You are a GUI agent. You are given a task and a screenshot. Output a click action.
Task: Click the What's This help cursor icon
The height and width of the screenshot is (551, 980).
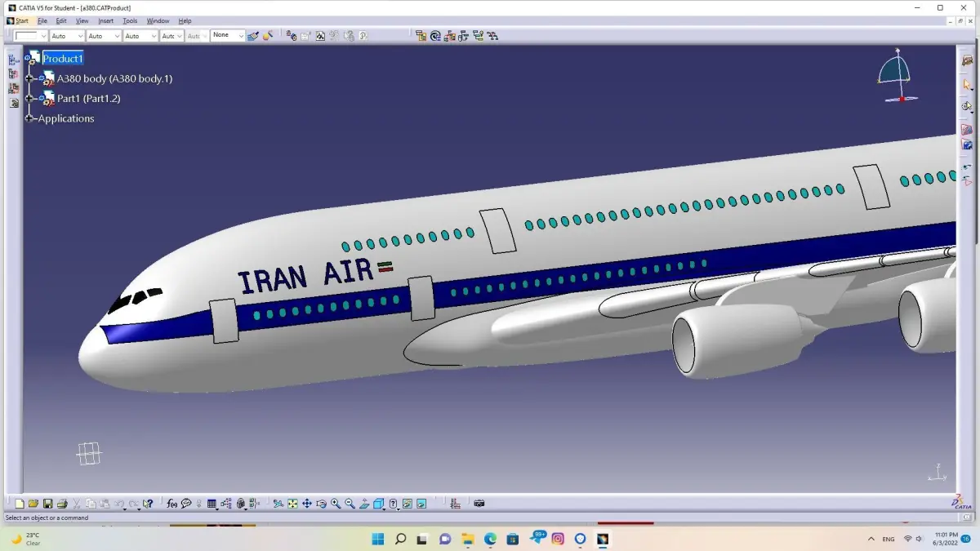coord(148,504)
